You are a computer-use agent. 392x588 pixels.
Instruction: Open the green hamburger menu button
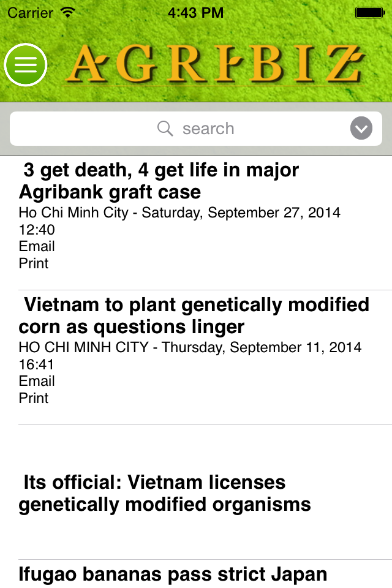26,65
